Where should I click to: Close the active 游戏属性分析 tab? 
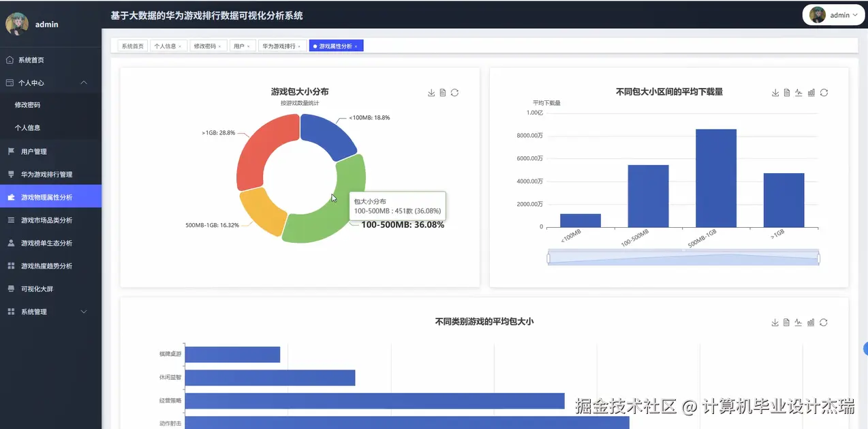(356, 46)
